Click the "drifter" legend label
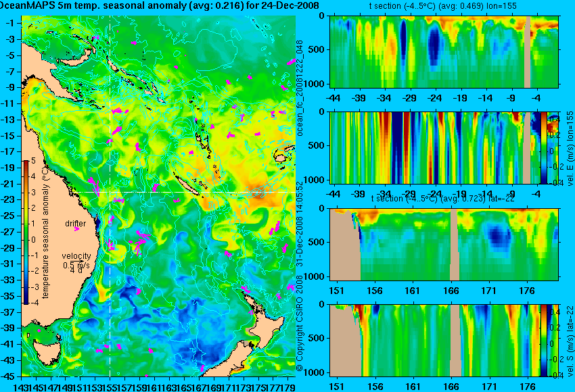Viewport: 575px width, 392px height. [x=76, y=224]
